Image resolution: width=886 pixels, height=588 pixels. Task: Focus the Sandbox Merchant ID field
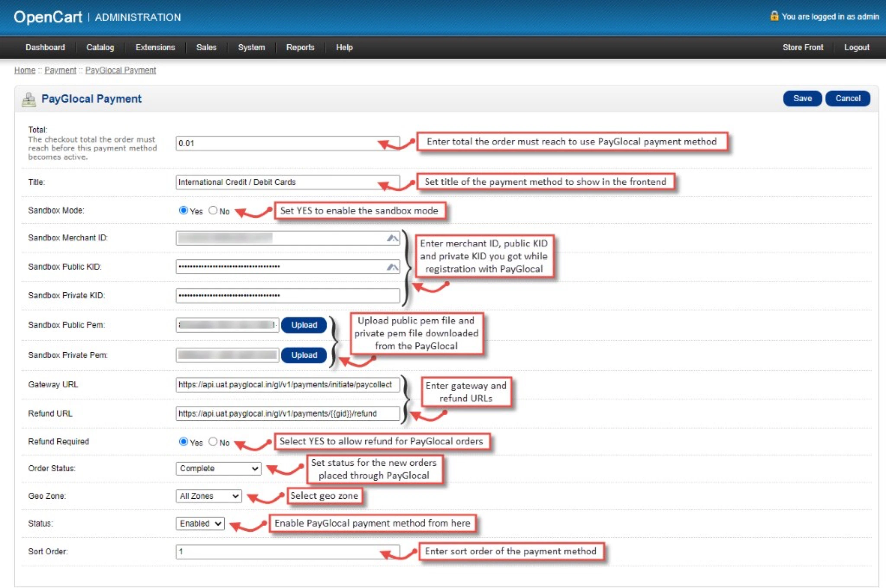click(288, 238)
